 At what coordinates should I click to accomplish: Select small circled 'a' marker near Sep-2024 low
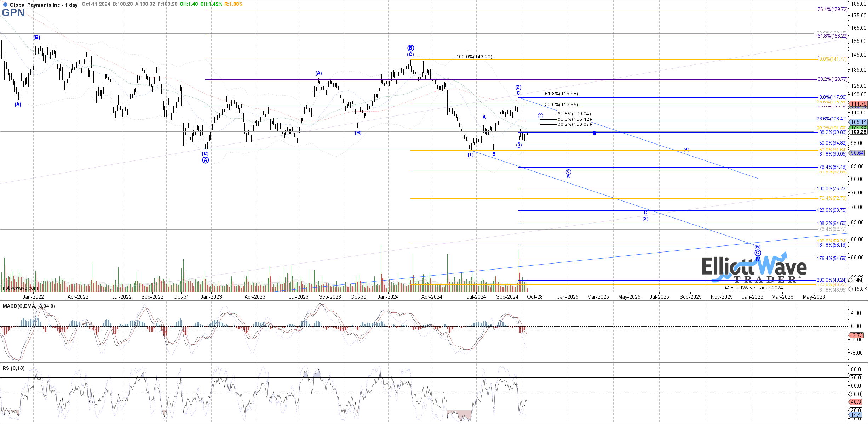click(519, 145)
